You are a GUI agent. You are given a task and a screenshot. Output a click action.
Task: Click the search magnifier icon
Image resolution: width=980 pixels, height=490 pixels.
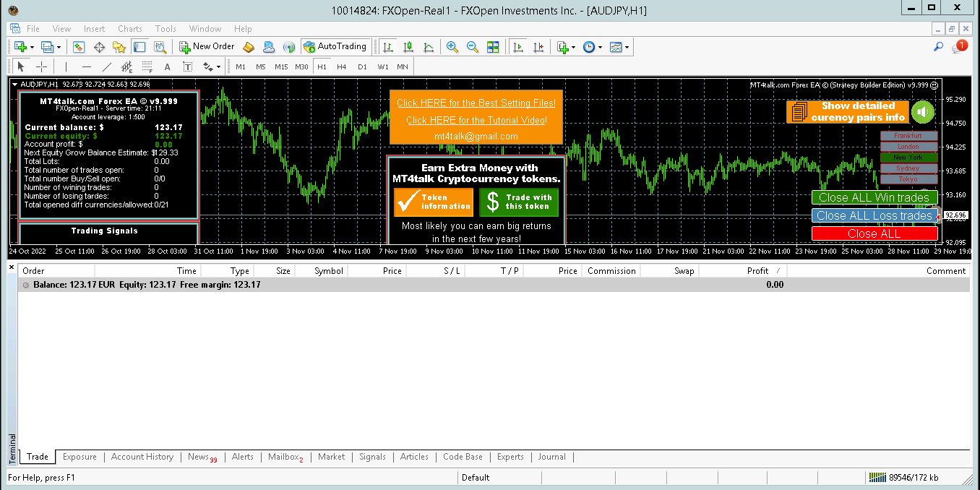939,47
